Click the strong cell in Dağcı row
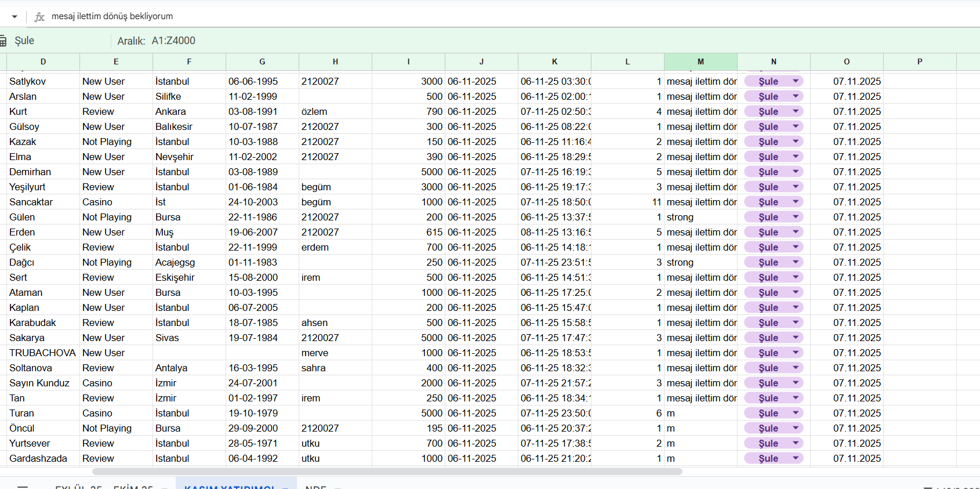Image resolution: width=980 pixels, height=489 pixels. (700, 262)
